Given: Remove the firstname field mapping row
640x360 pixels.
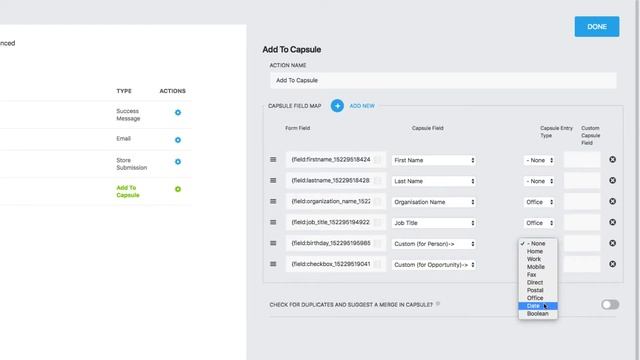Looking at the screenshot, I should click(x=613, y=160).
